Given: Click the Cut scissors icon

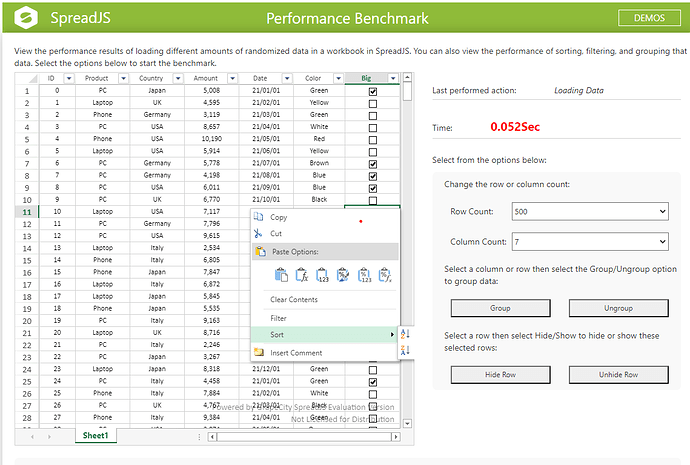Looking at the screenshot, I should (x=260, y=234).
